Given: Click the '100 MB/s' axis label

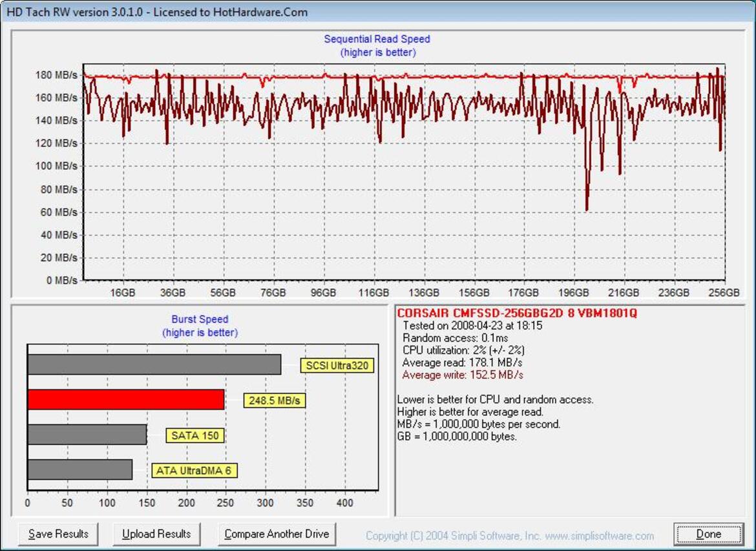Looking at the screenshot, I should (56, 166).
